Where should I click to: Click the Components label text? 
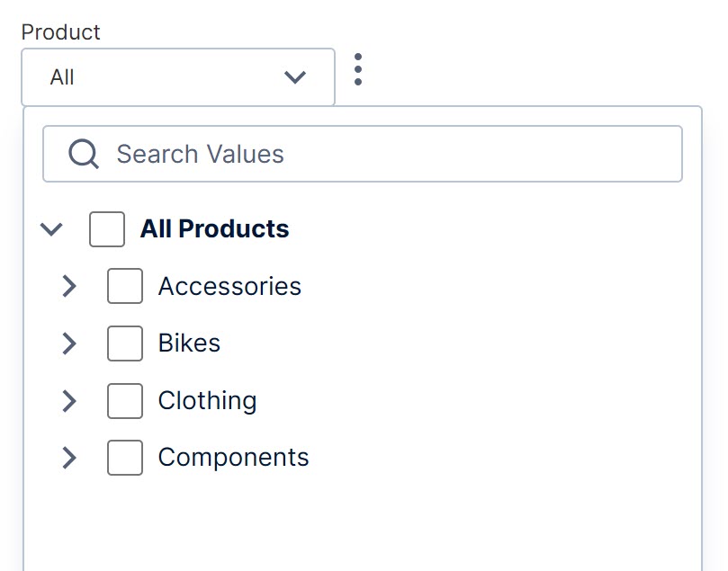(233, 458)
